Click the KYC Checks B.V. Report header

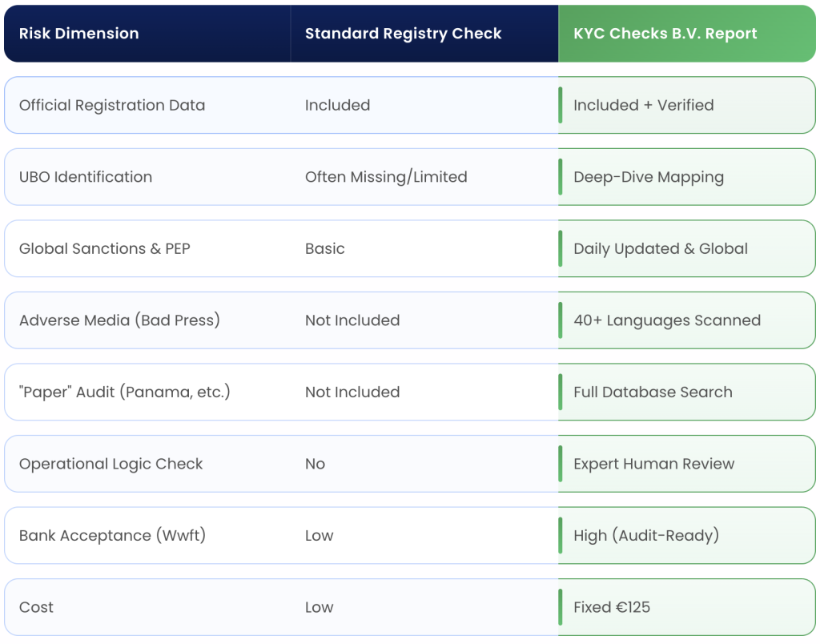tap(665, 34)
